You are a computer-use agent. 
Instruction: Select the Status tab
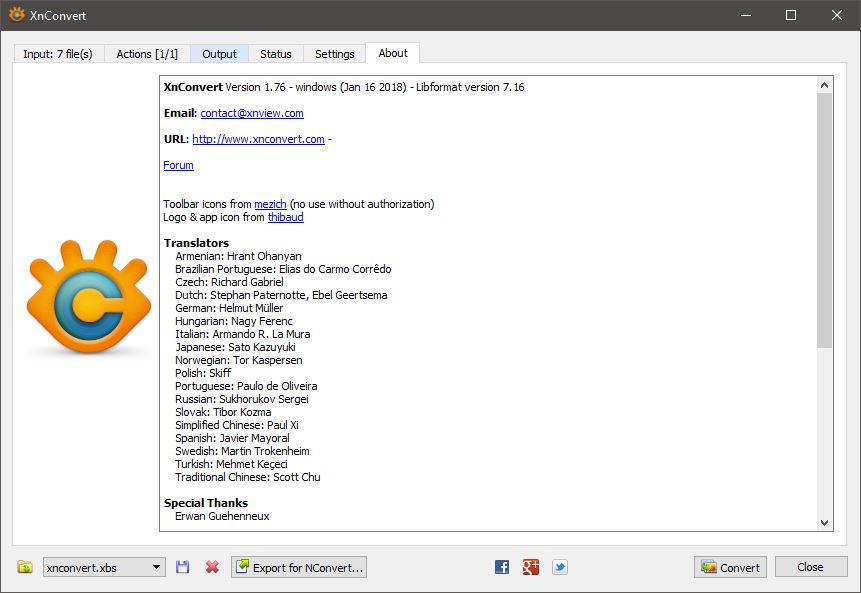point(276,54)
